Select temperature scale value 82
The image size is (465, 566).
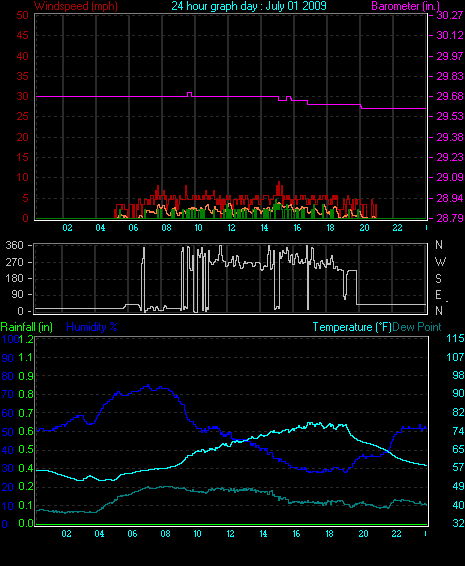(x=458, y=412)
